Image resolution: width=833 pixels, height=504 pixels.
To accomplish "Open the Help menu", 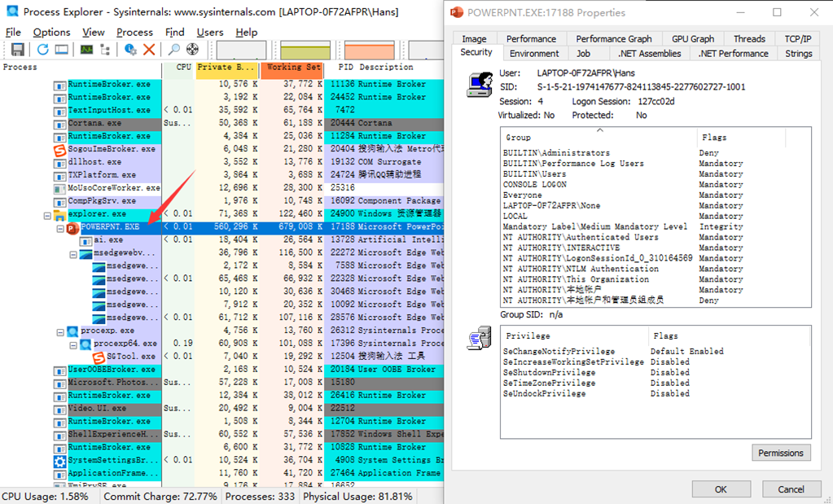I will click(x=247, y=33).
